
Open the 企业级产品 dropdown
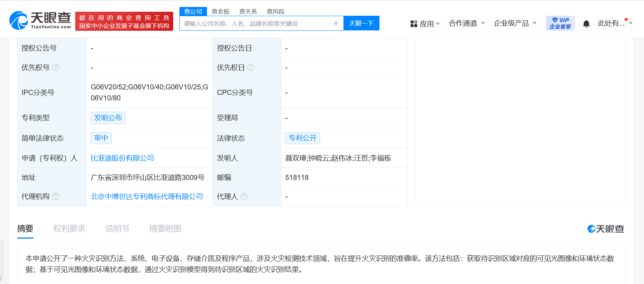coord(515,23)
